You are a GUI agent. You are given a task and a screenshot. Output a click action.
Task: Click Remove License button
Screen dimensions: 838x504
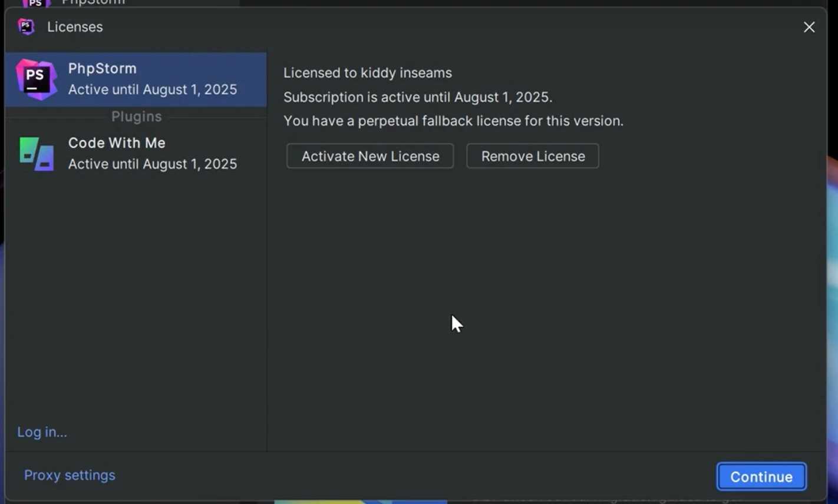tap(533, 156)
